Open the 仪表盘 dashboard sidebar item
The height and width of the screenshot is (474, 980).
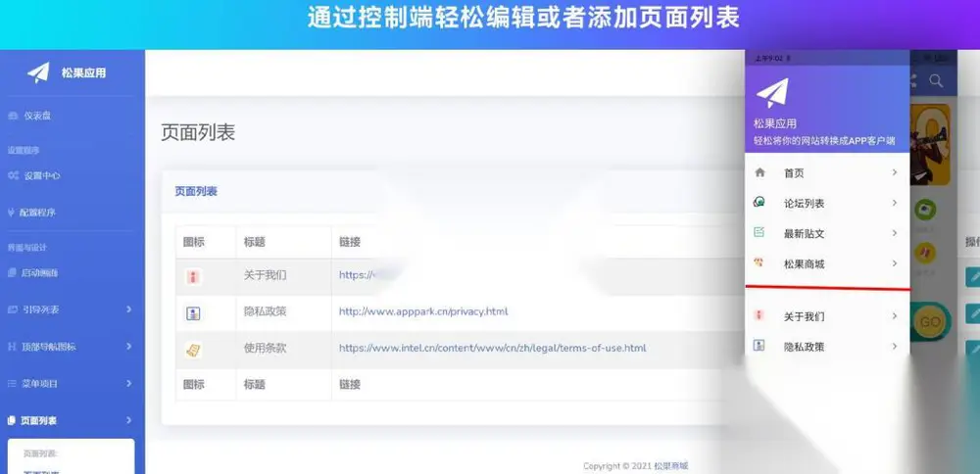click(37, 117)
